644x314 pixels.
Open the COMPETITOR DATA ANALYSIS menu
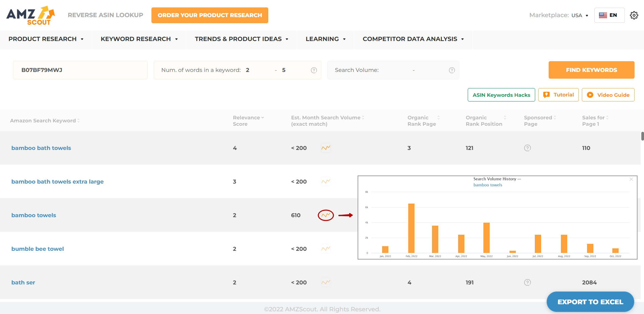(x=413, y=39)
